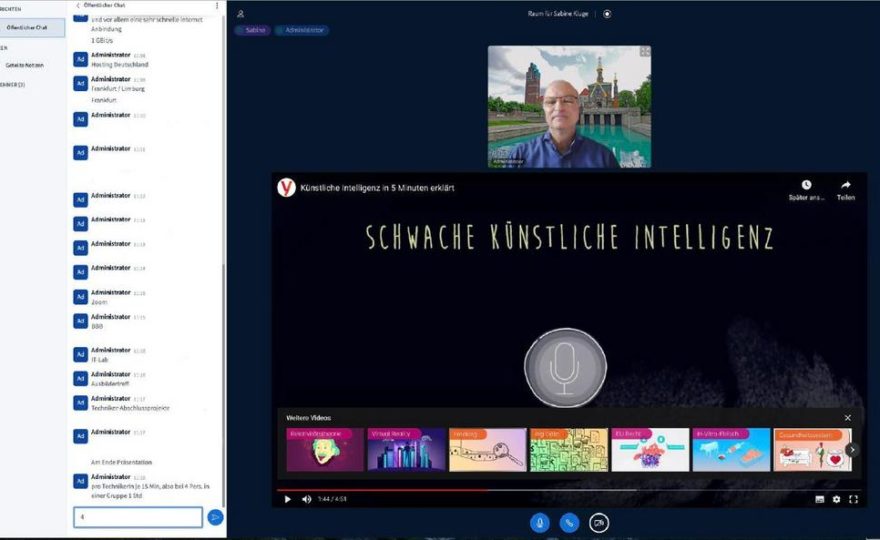Click Administrator avatar beside Zoom message
This screenshot has width=880, height=540.
click(81, 296)
